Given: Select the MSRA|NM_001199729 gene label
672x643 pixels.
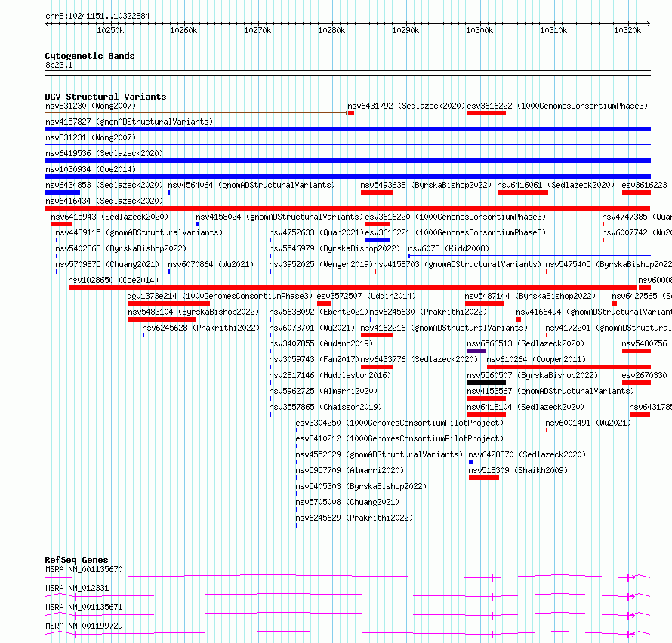Looking at the screenshot, I should (84, 626).
